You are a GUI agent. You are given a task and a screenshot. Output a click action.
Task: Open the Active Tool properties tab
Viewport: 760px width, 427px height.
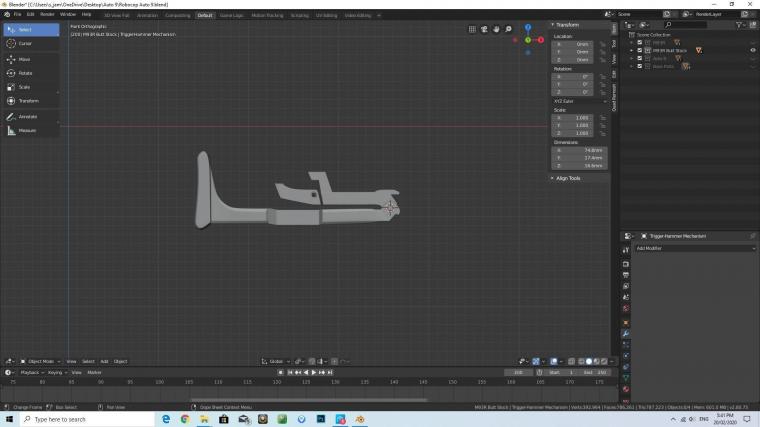[x=626, y=250]
